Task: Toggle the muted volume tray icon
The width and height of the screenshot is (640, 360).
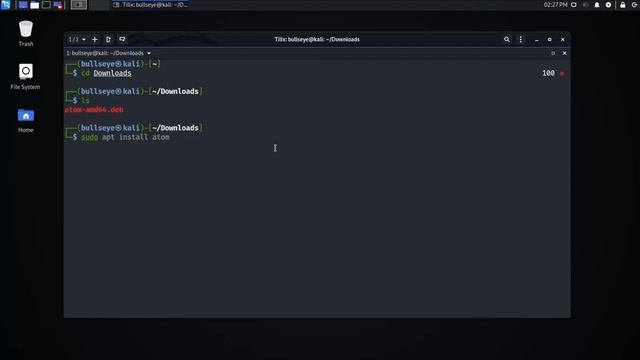Action: pyautogui.click(x=585, y=5)
